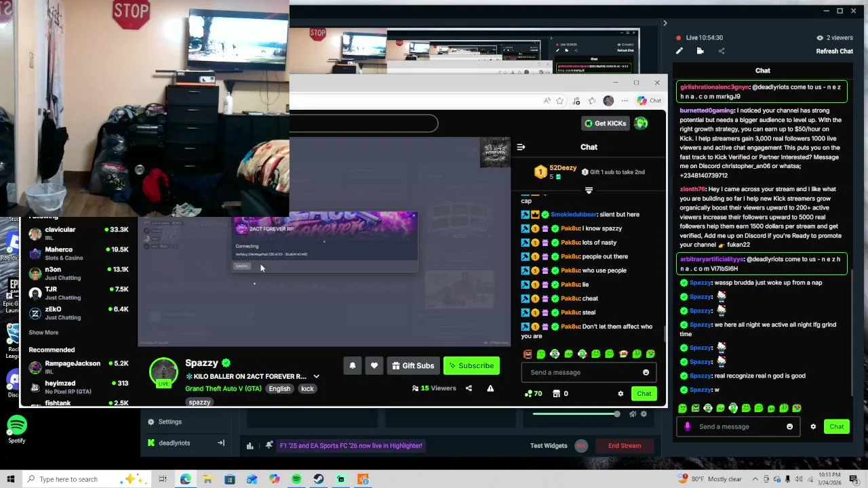Viewport: 868px width, 488px height.
Task: Click the channel points balance showing 70
Action: (x=533, y=394)
